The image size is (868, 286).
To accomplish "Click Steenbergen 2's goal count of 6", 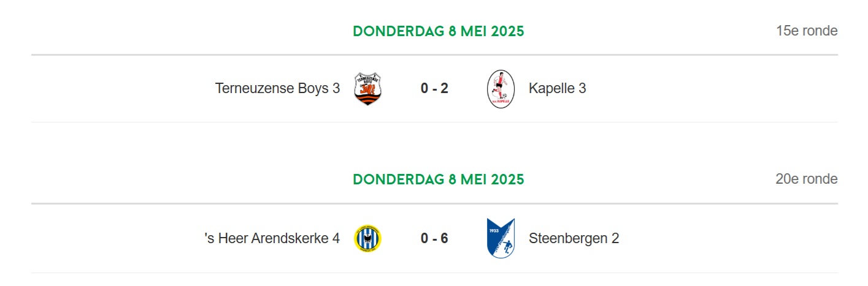I will pyautogui.click(x=444, y=238).
